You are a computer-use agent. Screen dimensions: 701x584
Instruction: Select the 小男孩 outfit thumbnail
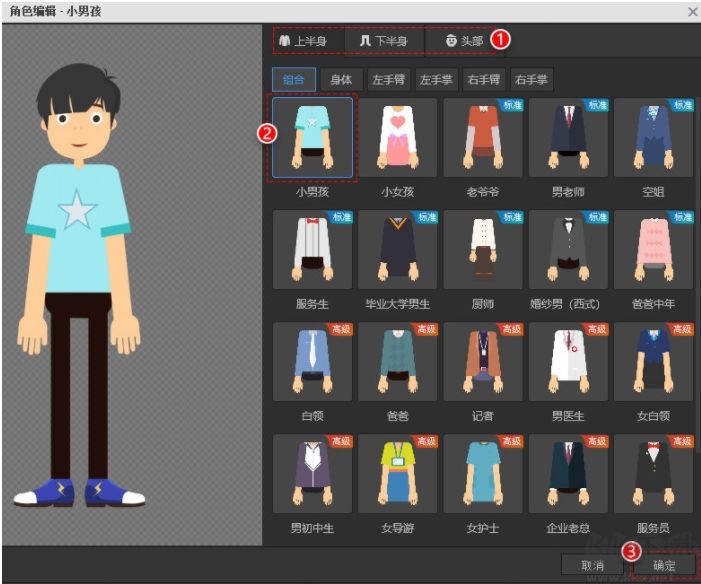(x=312, y=137)
